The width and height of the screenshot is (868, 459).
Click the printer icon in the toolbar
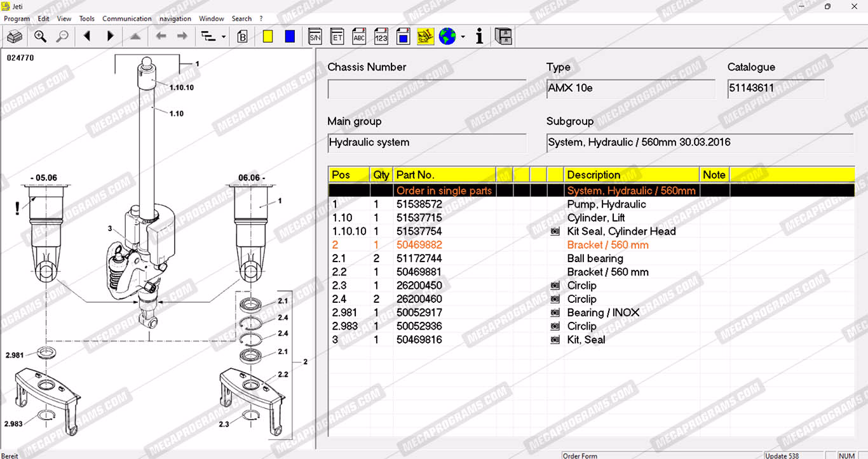point(15,37)
